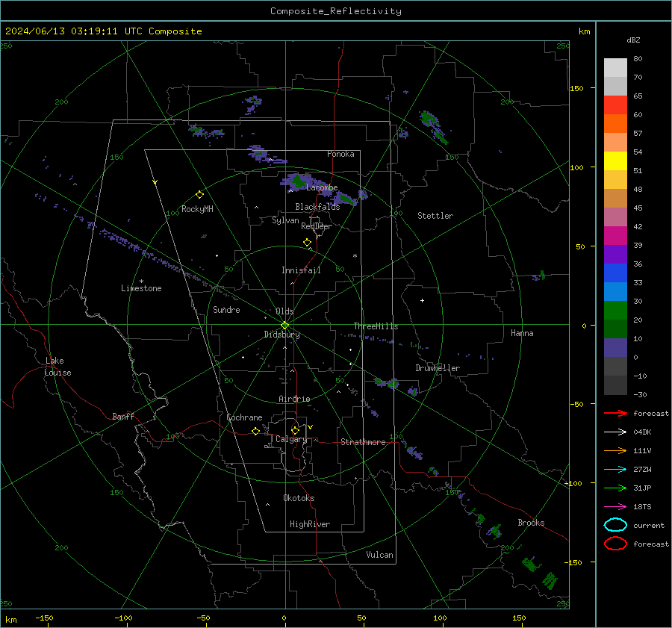Select the 80 dBZ light gray swatch
This screenshot has height=628, width=672.
tap(615, 67)
